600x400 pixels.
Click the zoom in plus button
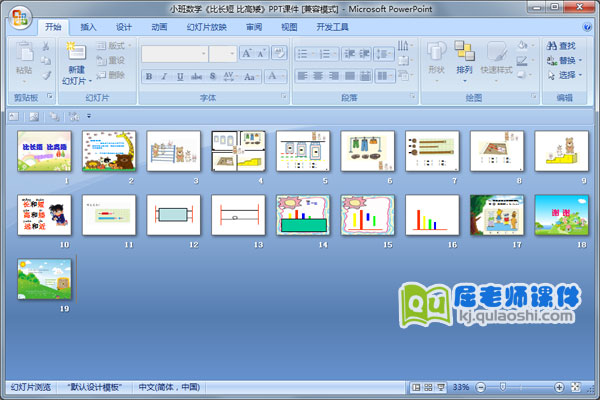click(559, 387)
